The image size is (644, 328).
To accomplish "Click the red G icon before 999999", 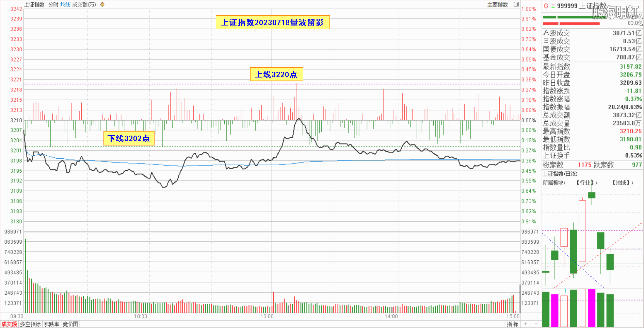I will click(x=546, y=6).
